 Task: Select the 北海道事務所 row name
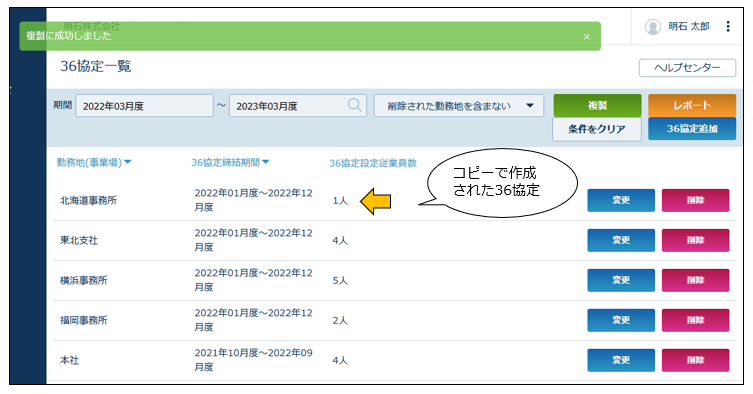tap(88, 200)
